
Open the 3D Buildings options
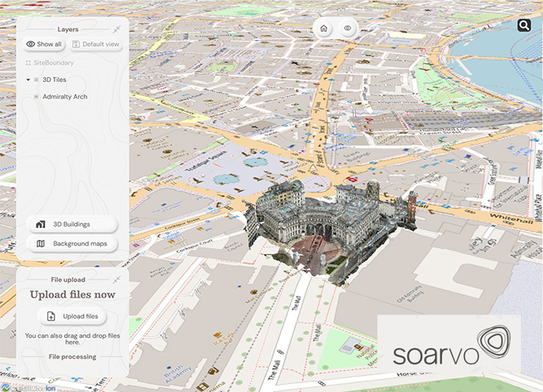coord(72,224)
